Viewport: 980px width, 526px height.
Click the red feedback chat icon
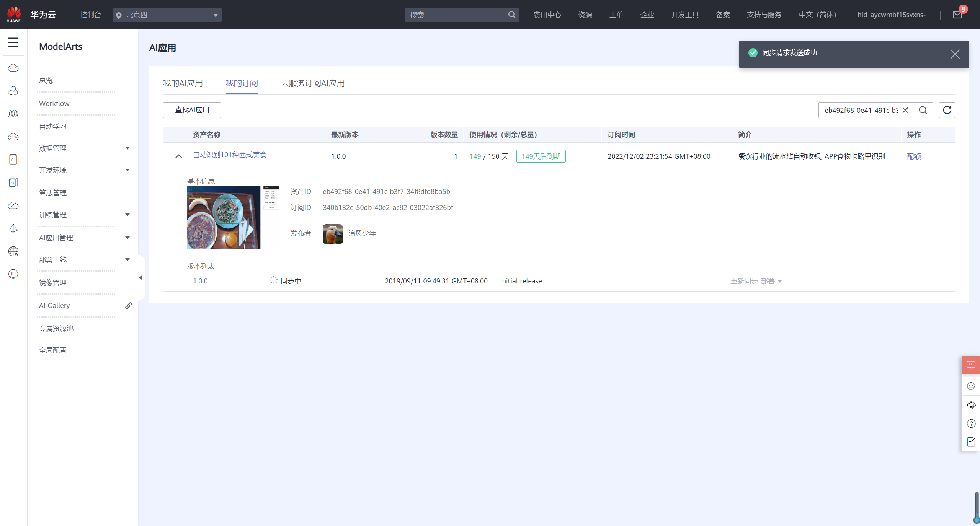click(971, 365)
